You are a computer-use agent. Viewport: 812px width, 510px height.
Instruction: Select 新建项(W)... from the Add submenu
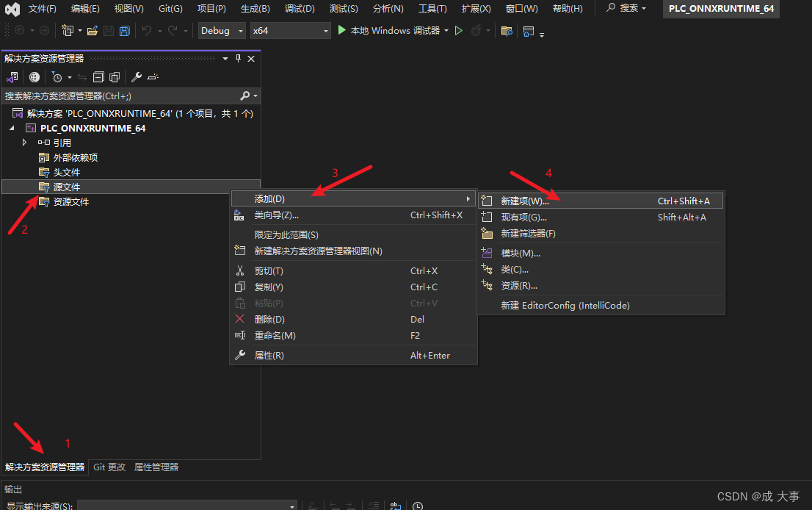(524, 201)
